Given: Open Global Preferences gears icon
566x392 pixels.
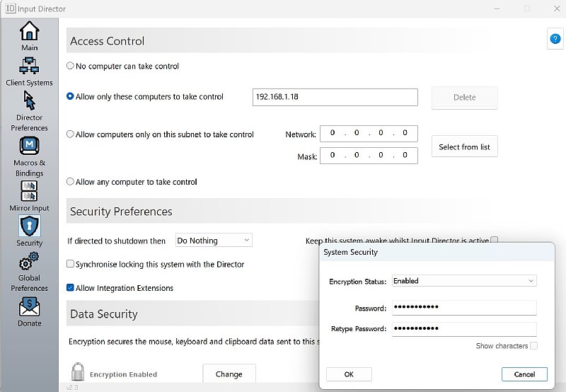Looking at the screenshot, I should 29,261.
